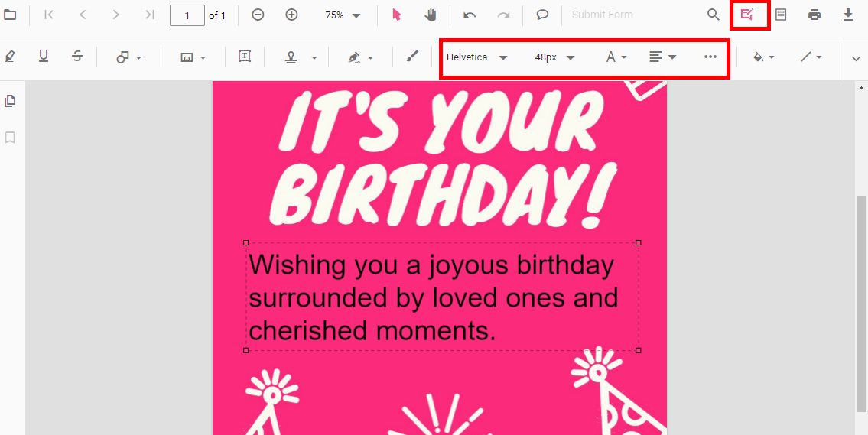Open the fill color picker
Screen dimensions: 868x435
pyautogui.click(x=763, y=57)
